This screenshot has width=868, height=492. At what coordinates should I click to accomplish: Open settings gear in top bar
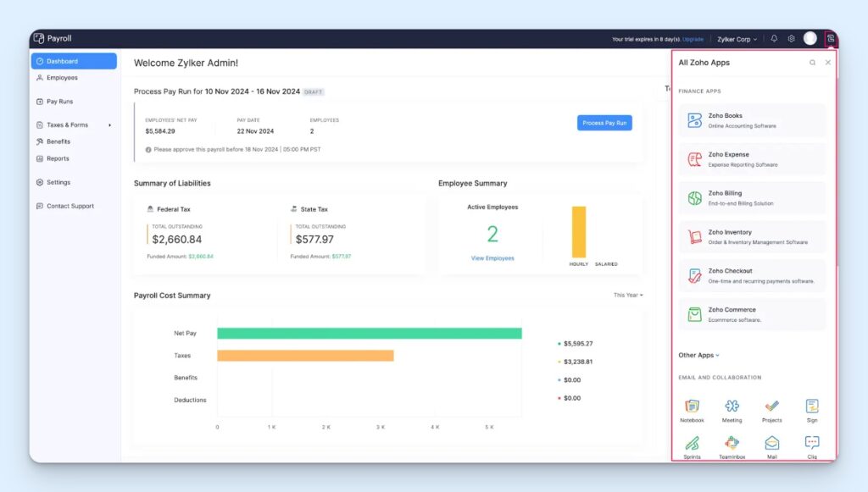click(x=791, y=39)
